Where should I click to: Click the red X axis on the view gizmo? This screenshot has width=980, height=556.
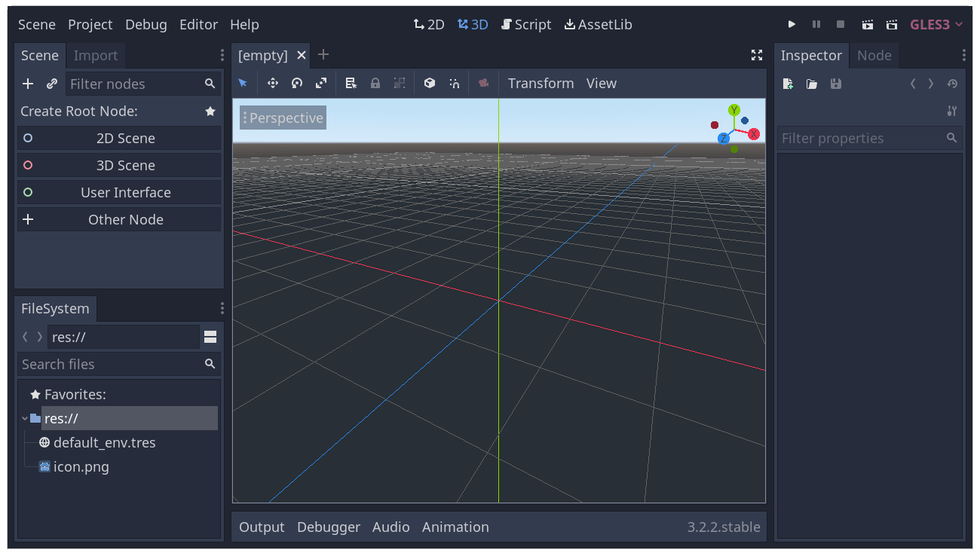pyautogui.click(x=755, y=134)
